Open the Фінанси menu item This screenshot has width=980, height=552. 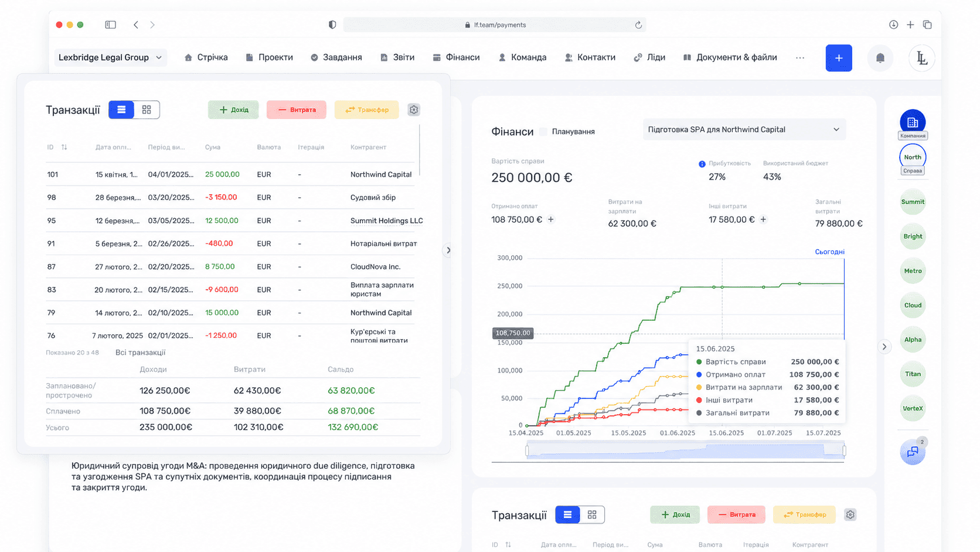click(456, 57)
